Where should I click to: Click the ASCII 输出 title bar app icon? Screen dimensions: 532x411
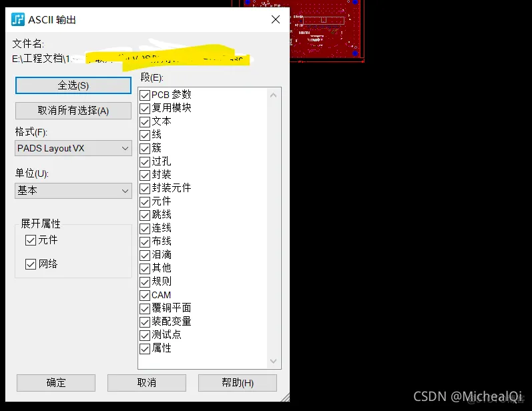pyautogui.click(x=18, y=19)
